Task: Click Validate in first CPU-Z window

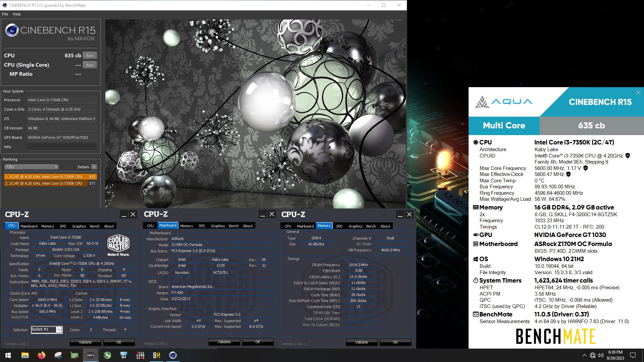Action: [x=85, y=342]
